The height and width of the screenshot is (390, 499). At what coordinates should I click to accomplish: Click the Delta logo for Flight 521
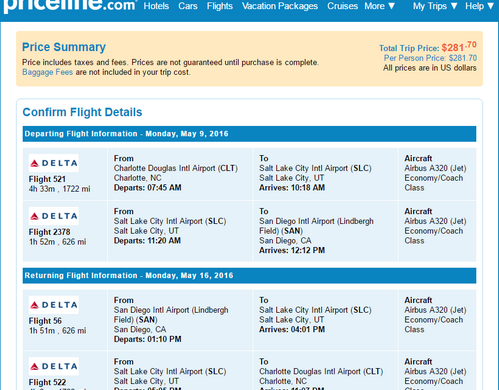point(54,163)
